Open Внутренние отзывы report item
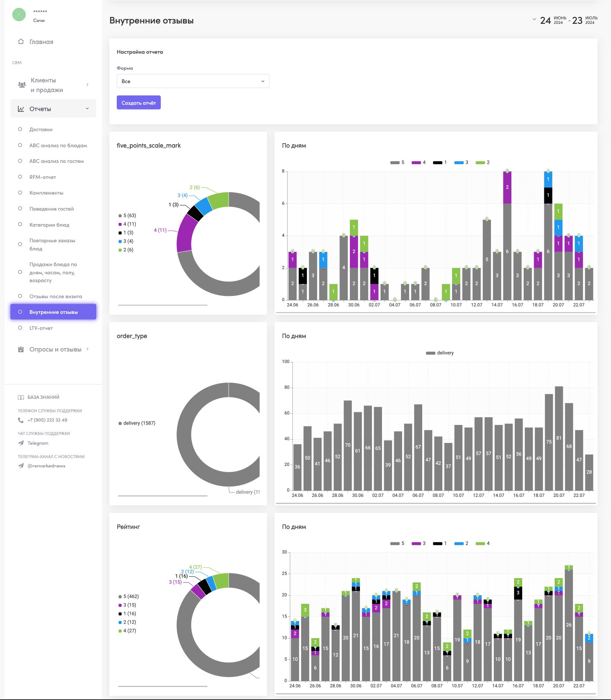 [x=53, y=312]
